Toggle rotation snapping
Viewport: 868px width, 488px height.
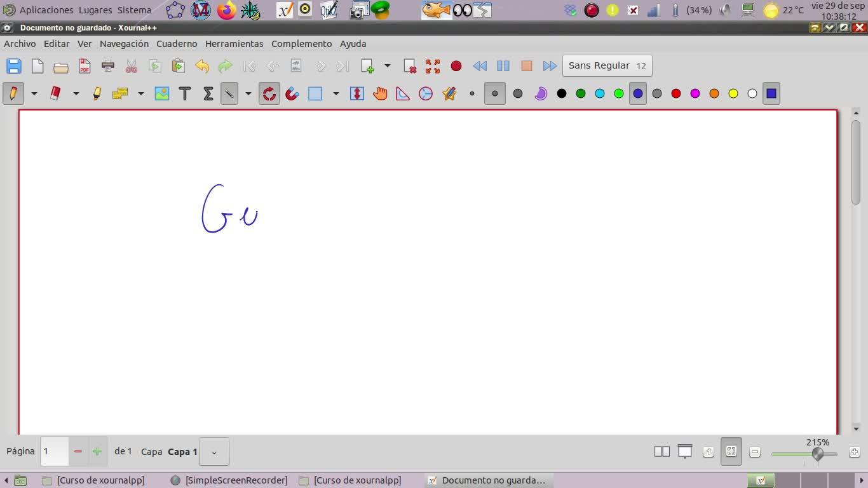[269, 93]
